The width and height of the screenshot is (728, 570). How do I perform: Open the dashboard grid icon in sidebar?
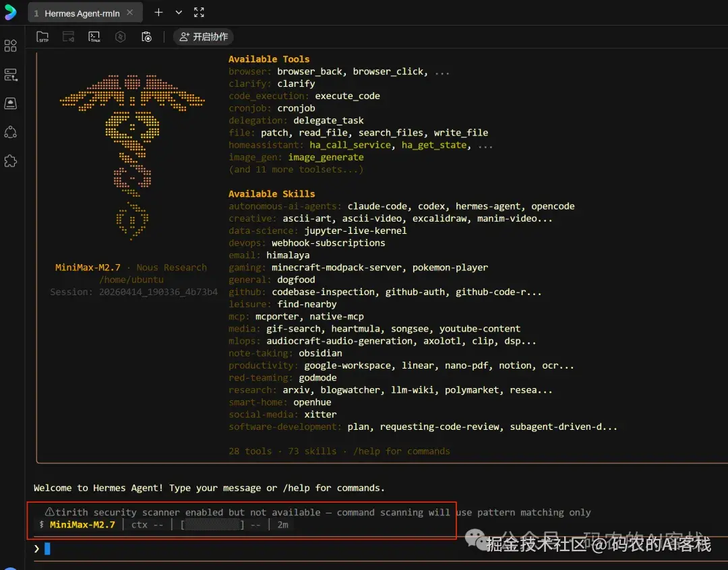11,46
